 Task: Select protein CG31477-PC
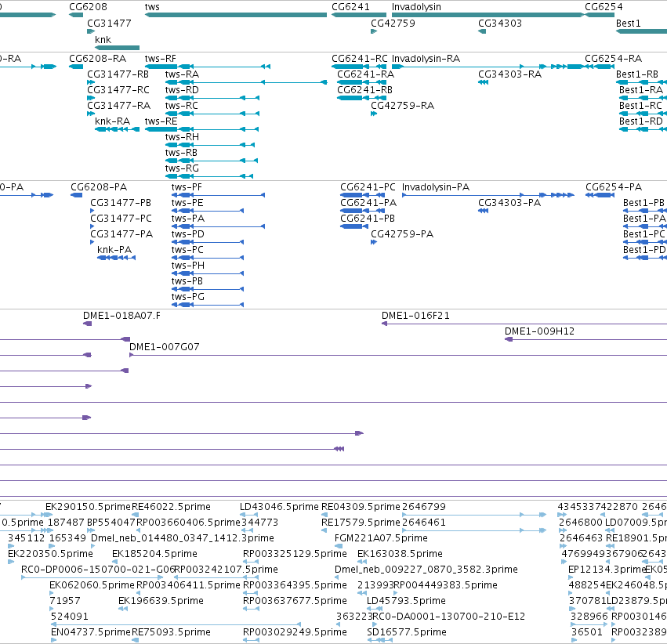[x=92, y=226]
